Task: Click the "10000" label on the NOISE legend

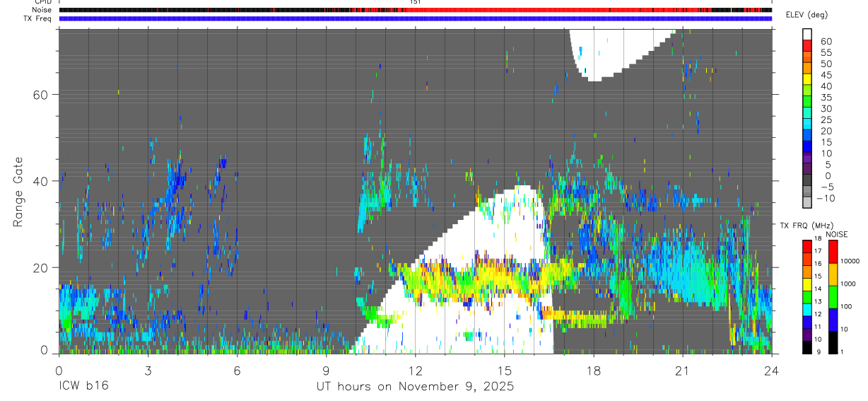Action: tap(850, 261)
